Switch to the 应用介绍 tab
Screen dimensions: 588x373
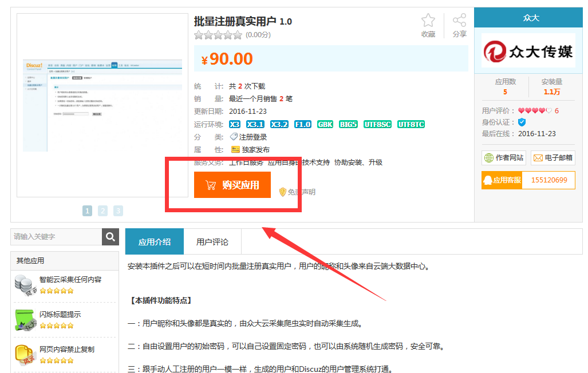[x=155, y=241]
